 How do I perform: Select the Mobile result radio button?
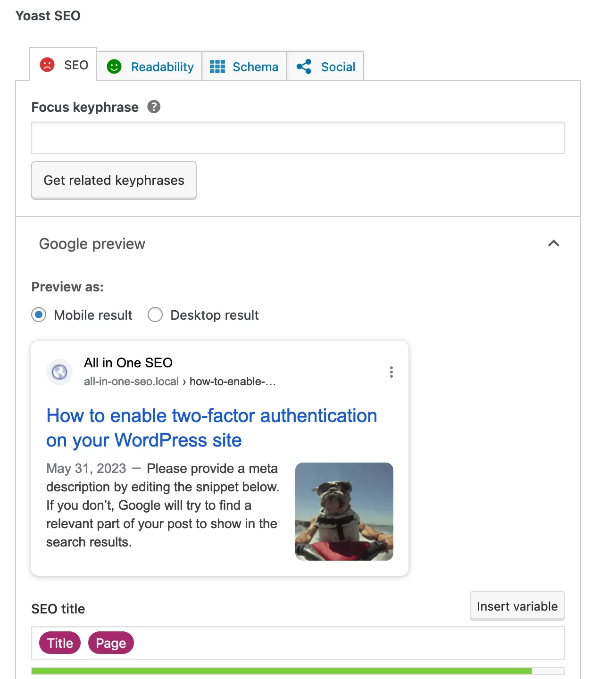[39, 315]
